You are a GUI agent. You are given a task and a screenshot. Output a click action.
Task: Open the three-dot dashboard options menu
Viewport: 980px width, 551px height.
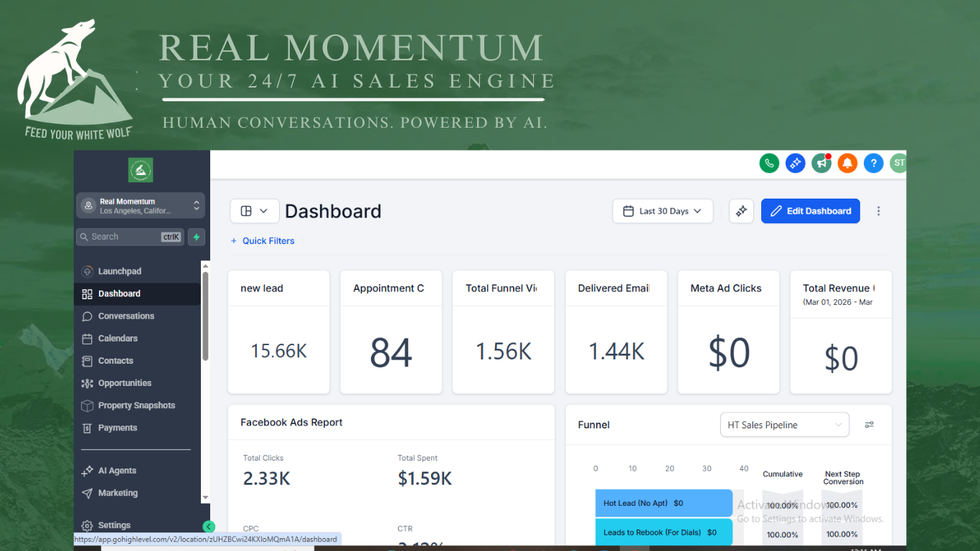[878, 211]
